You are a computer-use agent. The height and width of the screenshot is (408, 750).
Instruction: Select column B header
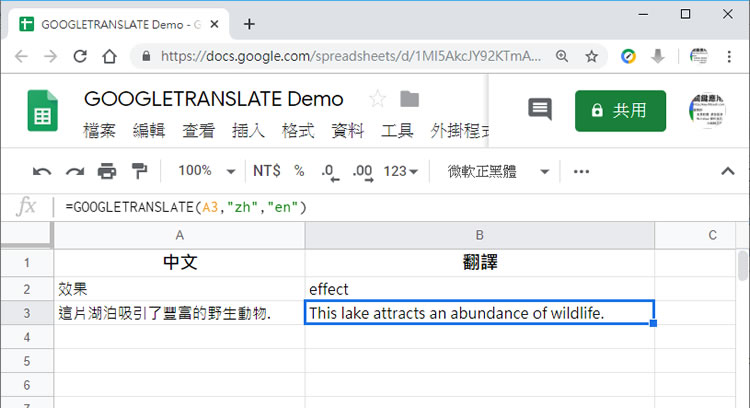(x=480, y=235)
